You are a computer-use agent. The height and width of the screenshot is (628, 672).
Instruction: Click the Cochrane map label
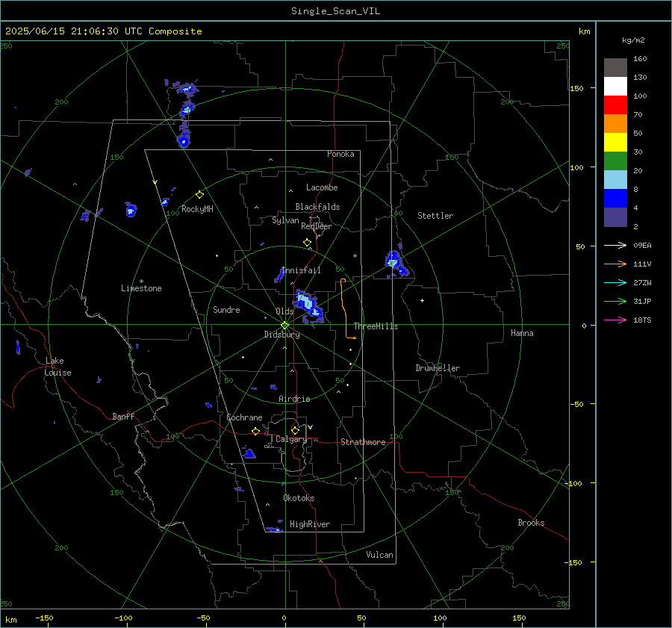pyautogui.click(x=244, y=417)
